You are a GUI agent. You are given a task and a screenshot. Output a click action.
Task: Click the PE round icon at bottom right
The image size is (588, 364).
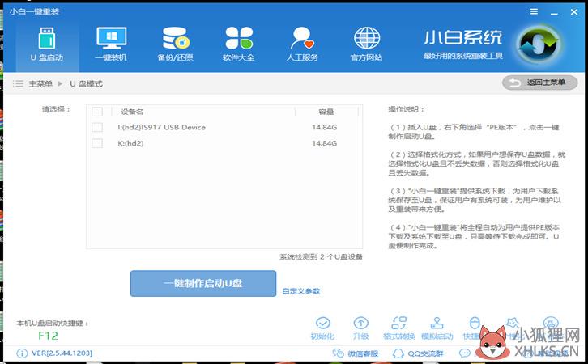pos(551,323)
